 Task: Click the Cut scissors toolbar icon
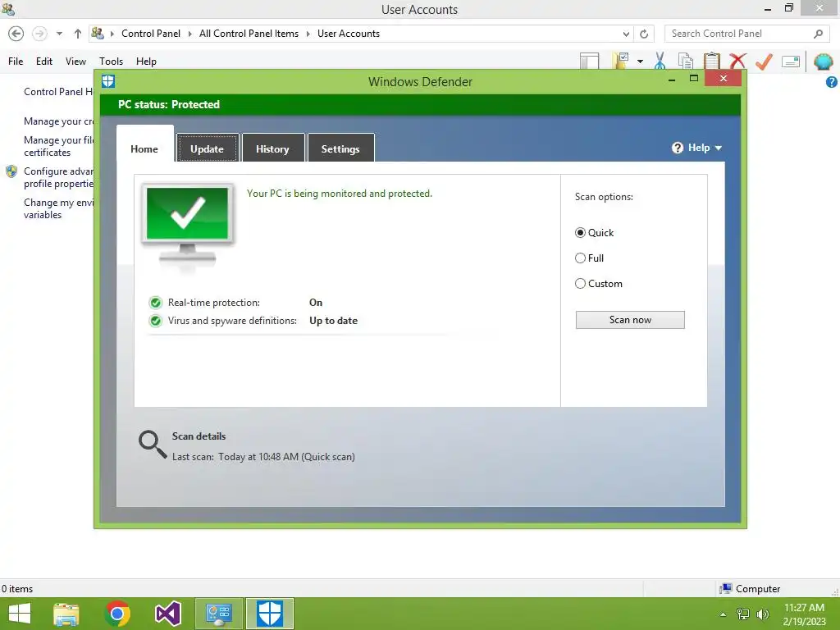pos(660,61)
